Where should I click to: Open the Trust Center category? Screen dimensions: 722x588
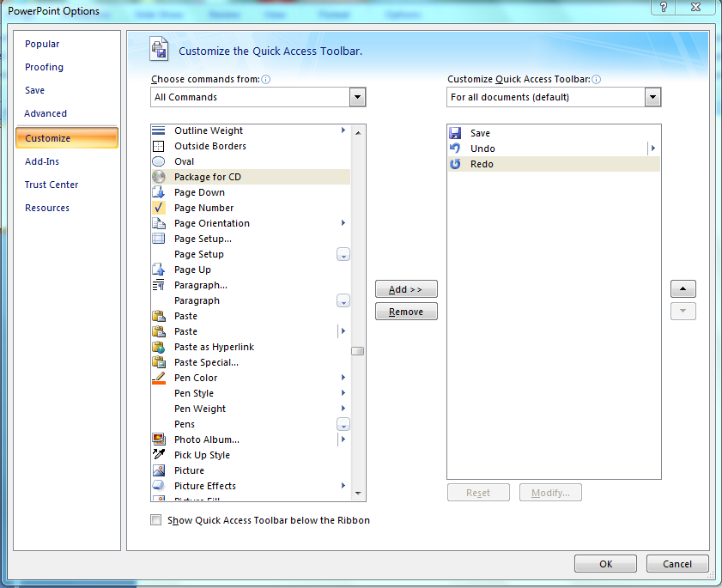(x=52, y=185)
